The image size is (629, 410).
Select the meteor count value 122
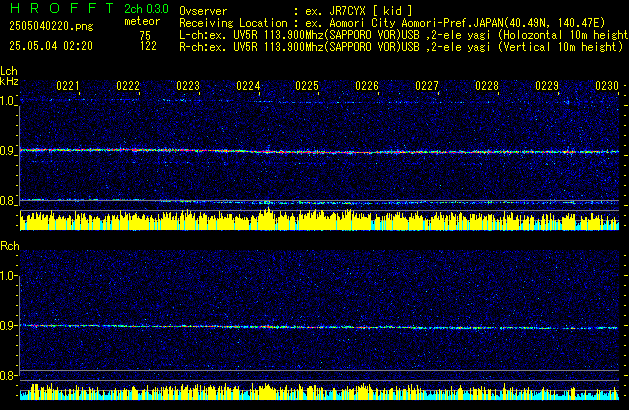click(x=148, y=46)
